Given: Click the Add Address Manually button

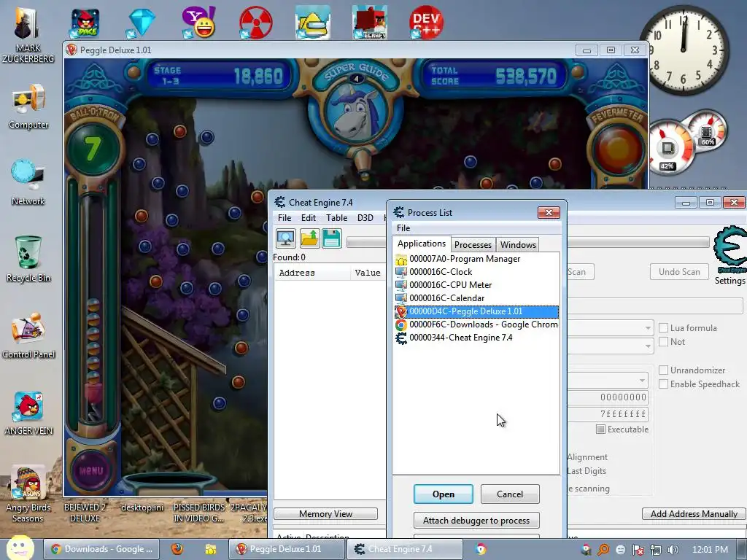Looking at the screenshot, I should (x=694, y=514).
